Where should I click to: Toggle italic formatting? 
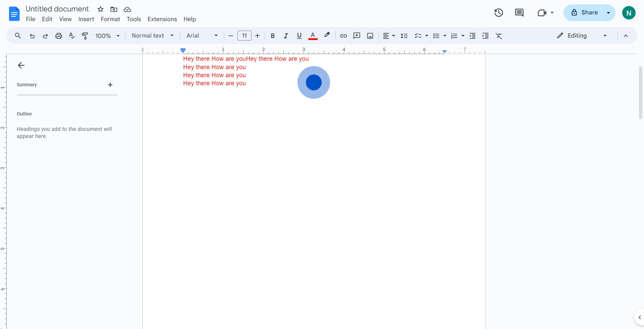[x=286, y=36]
